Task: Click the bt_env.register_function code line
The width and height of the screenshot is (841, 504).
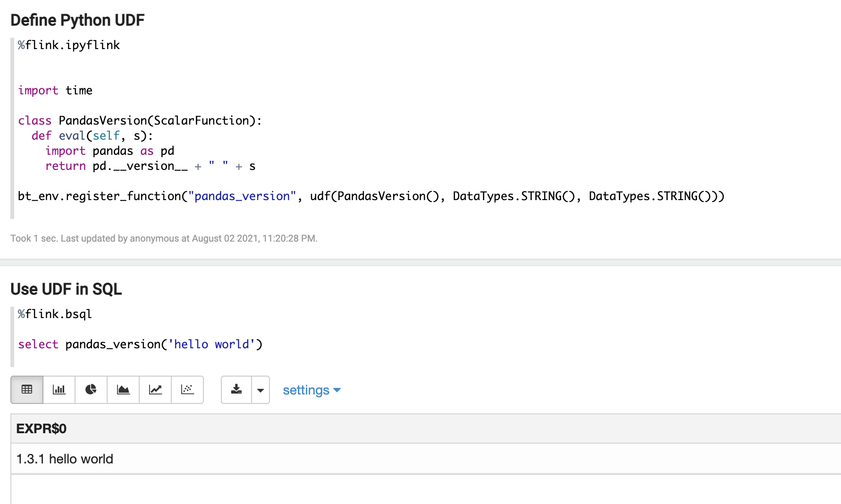Action: (x=370, y=196)
